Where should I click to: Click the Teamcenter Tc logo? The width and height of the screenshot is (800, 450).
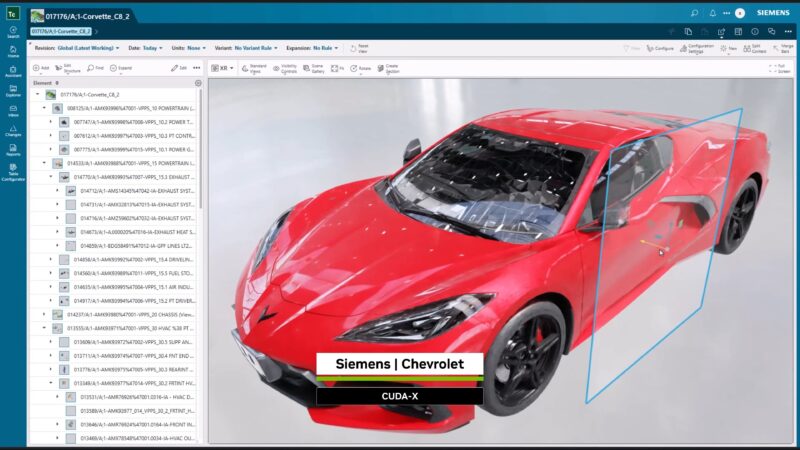coord(13,13)
